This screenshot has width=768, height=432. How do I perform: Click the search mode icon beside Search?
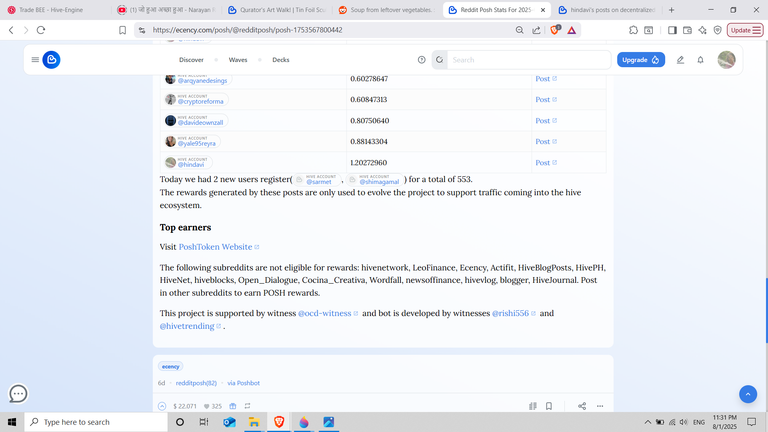click(x=439, y=60)
